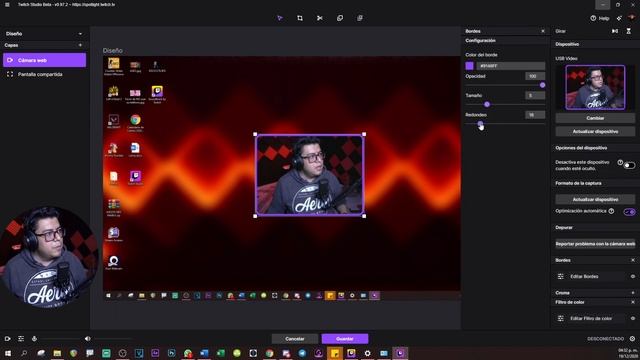The width and height of the screenshot is (640, 360).
Task: Open Excel from the Windows taskbar
Action: pos(221,353)
